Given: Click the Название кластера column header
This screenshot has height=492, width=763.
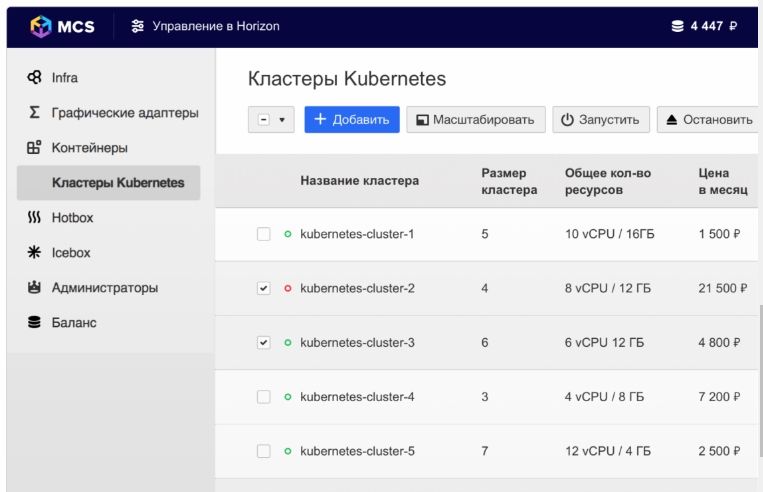Looking at the screenshot, I should tap(359, 181).
